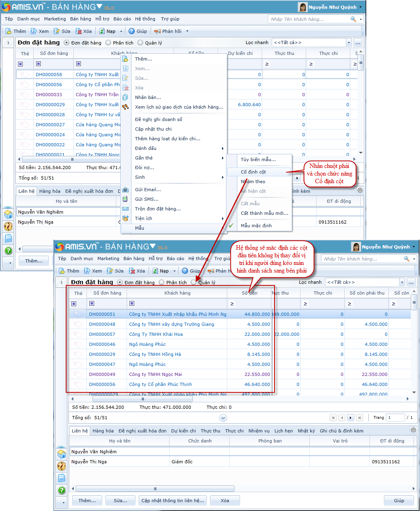The image size is (420, 511).
Task: Choose Cố định cột from the submenu
Action: click(253, 172)
